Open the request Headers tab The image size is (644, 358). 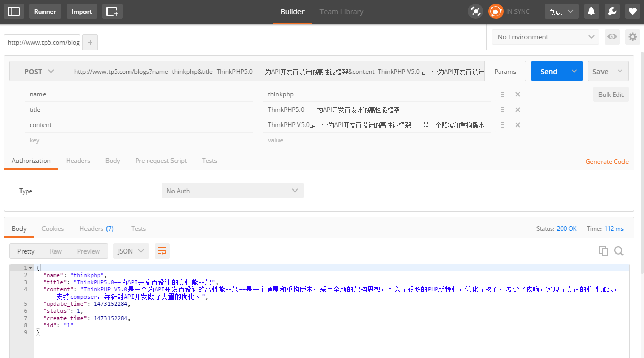point(78,161)
